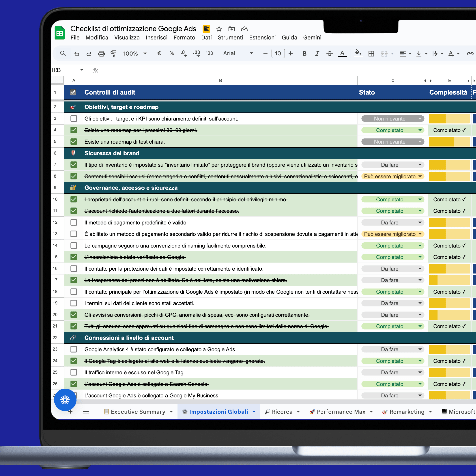Viewport: 476px width, 476px height.
Task: Check the checkbox for Google Analytics 4 row
Action: tap(73, 349)
